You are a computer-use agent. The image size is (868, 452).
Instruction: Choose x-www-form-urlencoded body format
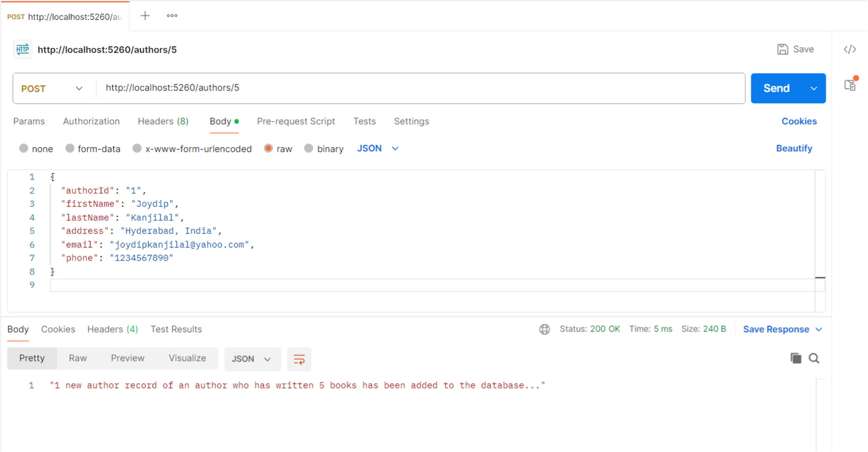pyautogui.click(x=137, y=148)
